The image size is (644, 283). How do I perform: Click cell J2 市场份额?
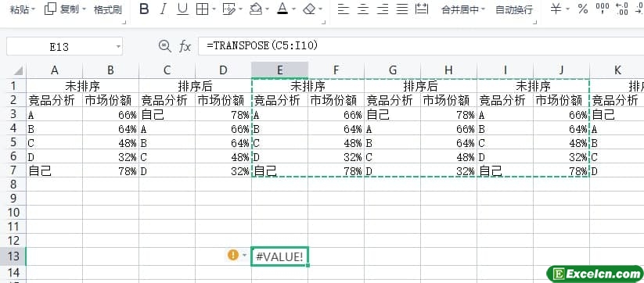tap(561, 101)
